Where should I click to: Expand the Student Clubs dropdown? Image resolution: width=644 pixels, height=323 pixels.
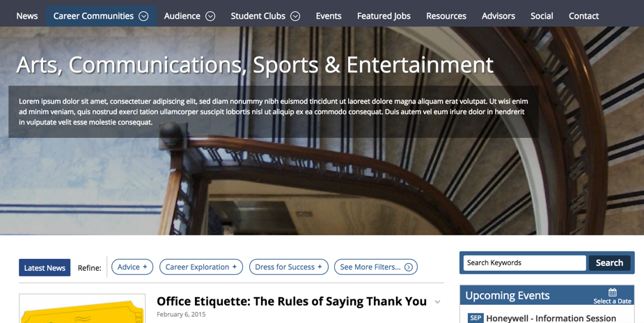[x=265, y=16]
